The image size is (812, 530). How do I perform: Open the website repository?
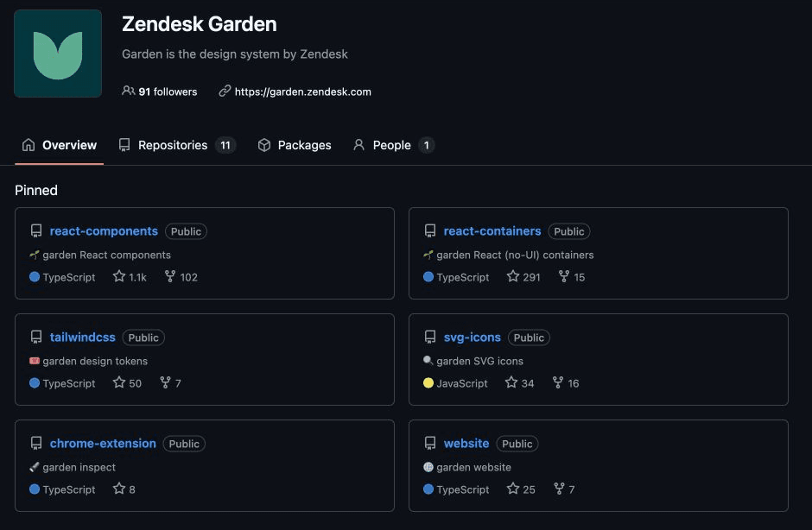466,443
